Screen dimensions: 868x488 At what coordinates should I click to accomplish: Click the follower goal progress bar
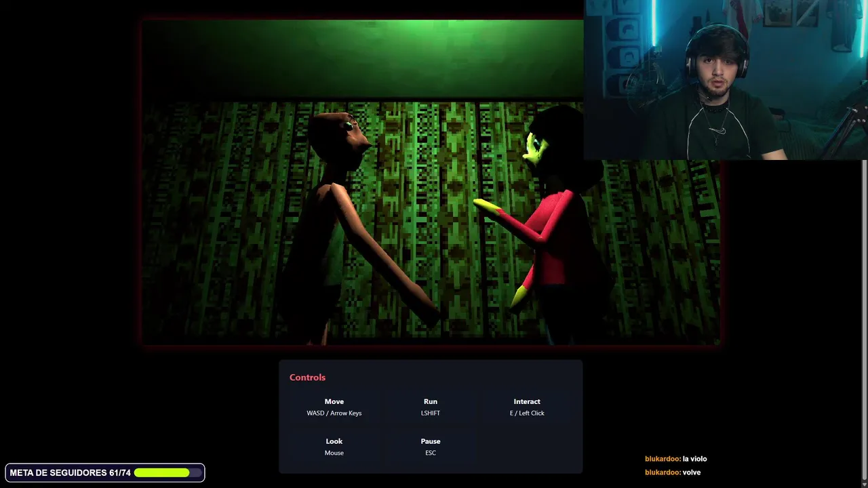click(168, 472)
